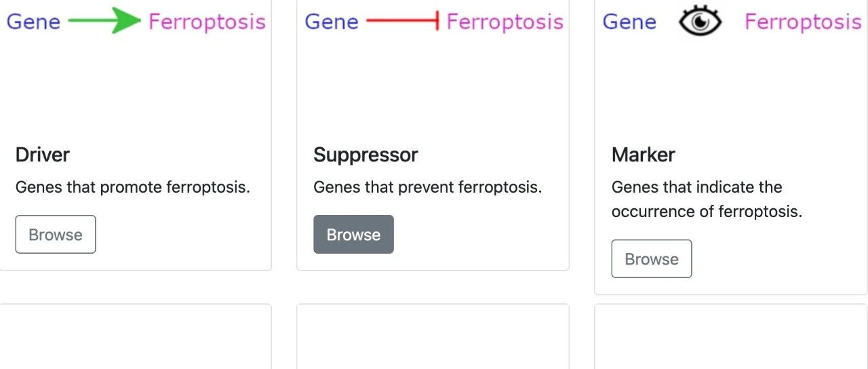Click 'Gene' label in Suppressor image
This screenshot has width=868, height=369.
click(332, 22)
